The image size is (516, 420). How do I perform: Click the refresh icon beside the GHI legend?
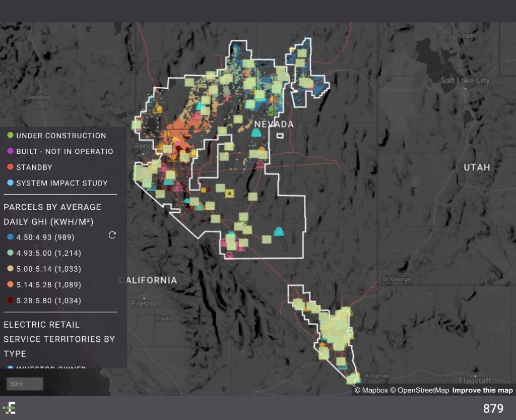click(112, 235)
